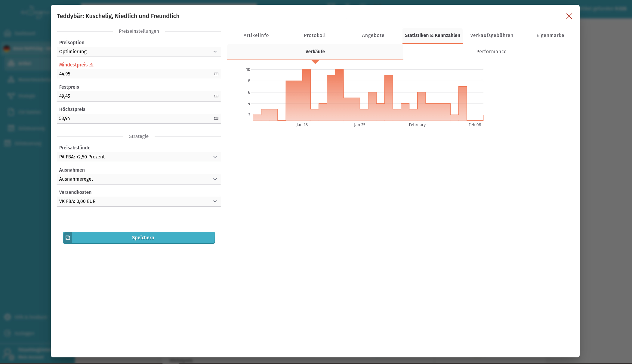Expand the Versandkosten dropdown
This screenshot has height=364, width=632.
139,201
